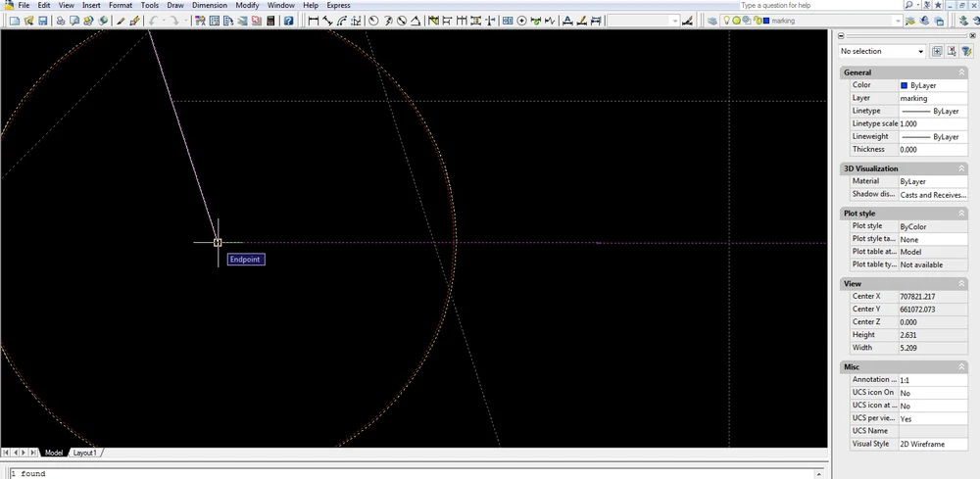
Task: Open the 'No selection' object dropdown
Action: point(882,51)
